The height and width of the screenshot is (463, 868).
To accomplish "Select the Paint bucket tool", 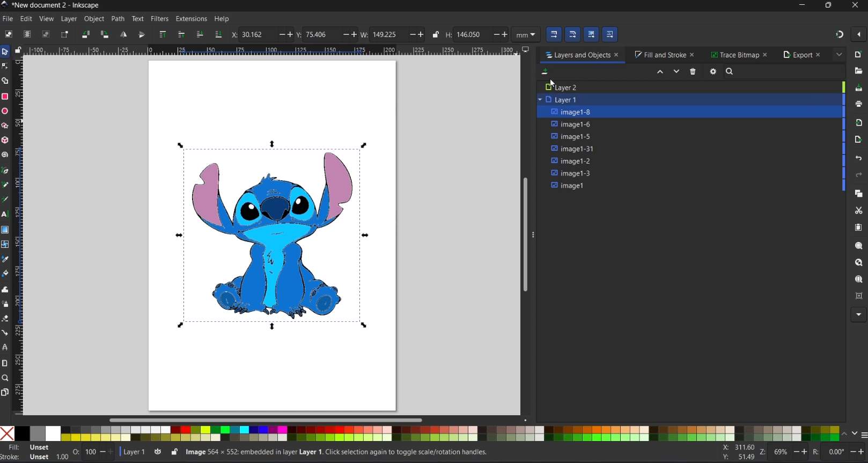I will coord(5,274).
